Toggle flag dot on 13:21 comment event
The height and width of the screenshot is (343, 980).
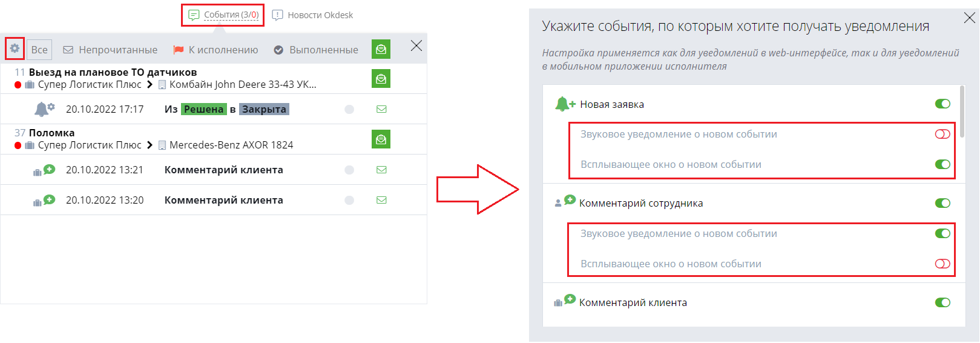(x=349, y=170)
